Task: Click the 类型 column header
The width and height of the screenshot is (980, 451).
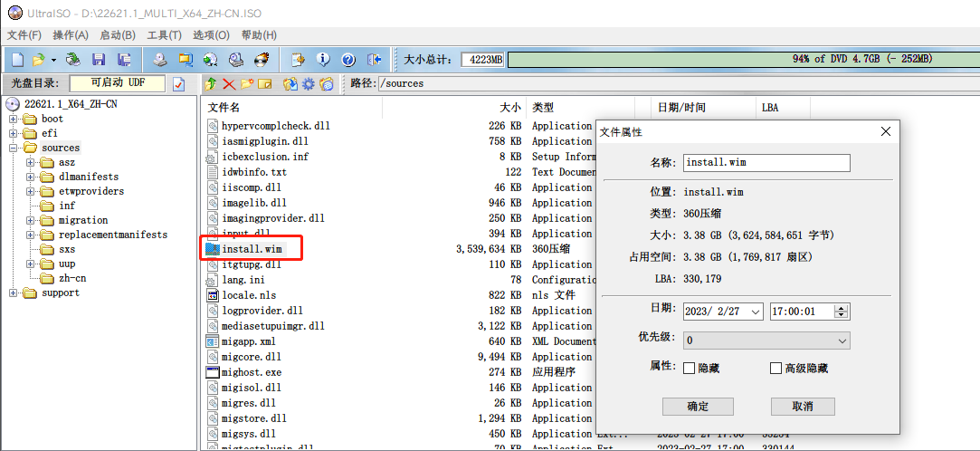Action: coord(581,108)
